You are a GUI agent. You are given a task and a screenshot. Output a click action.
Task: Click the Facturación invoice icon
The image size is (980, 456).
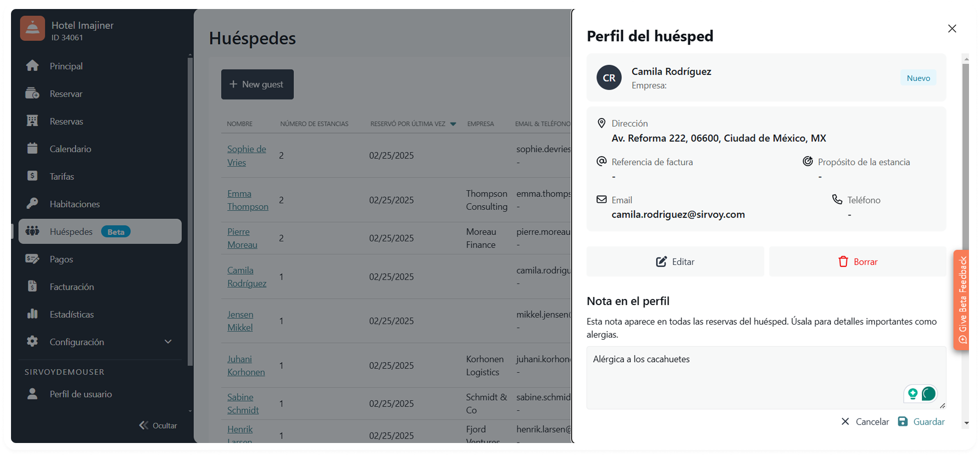point(32,286)
